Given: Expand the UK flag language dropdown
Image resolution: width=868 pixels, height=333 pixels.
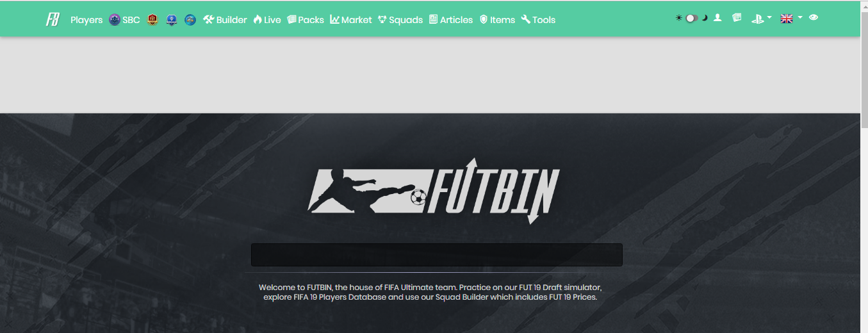Looking at the screenshot, I should 791,19.
